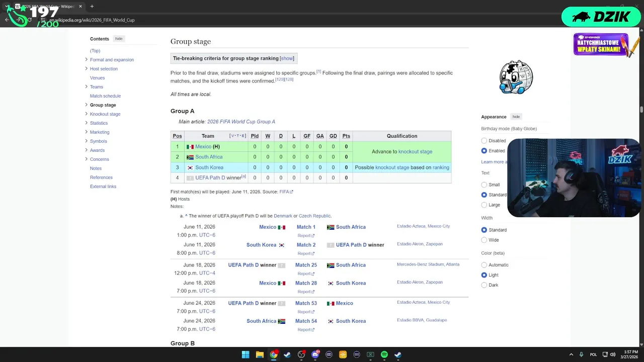The height and width of the screenshot is (362, 644).
Task: Expand Host selection section chevron
Action: click(86, 69)
